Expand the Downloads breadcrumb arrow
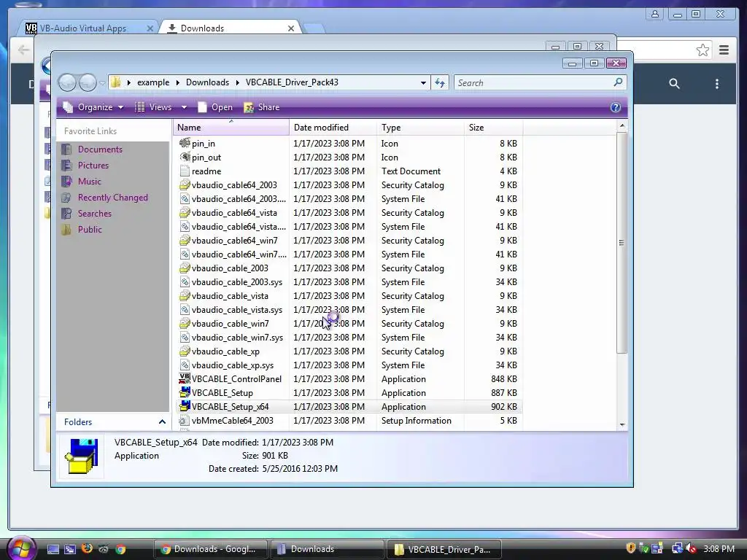 click(x=237, y=82)
